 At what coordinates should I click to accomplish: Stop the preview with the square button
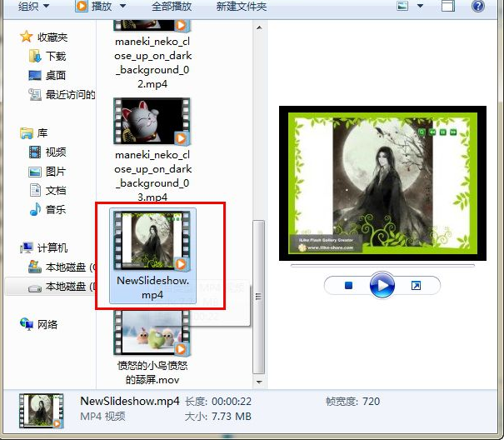[x=348, y=285]
